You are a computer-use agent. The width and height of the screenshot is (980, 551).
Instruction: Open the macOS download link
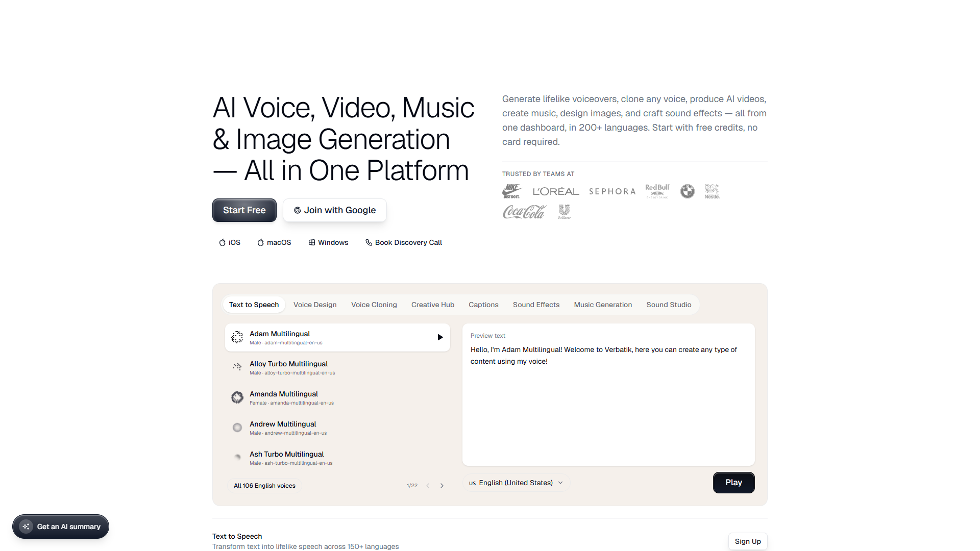274,242
